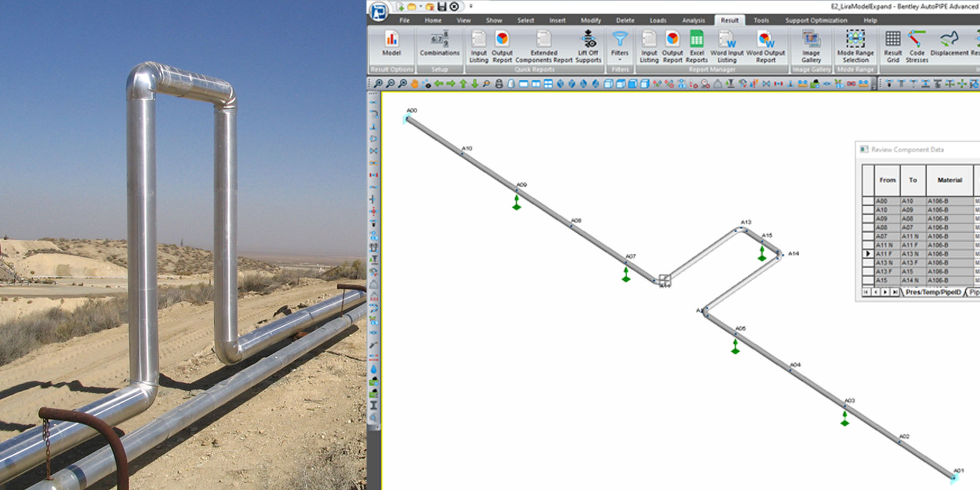Launch Excel Reports in Report Manager
Screen dimensions: 980x490
coord(696,46)
